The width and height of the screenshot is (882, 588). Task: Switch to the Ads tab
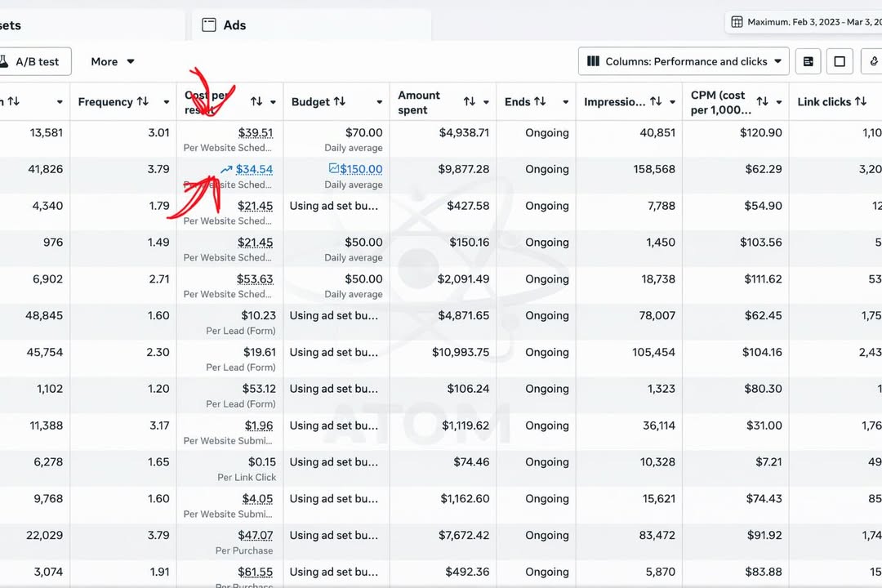click(x=234, y=25)
